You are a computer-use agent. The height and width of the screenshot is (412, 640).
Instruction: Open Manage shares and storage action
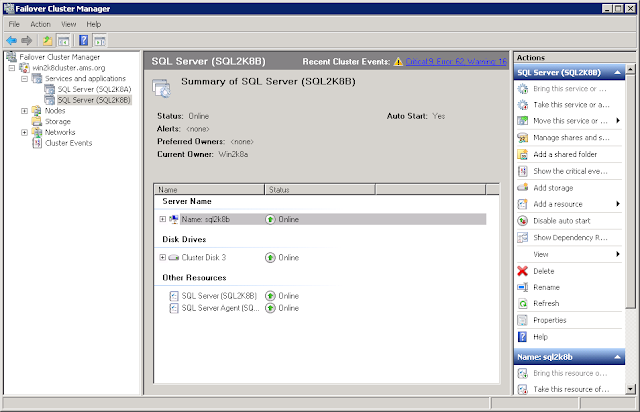pos(569,138)
